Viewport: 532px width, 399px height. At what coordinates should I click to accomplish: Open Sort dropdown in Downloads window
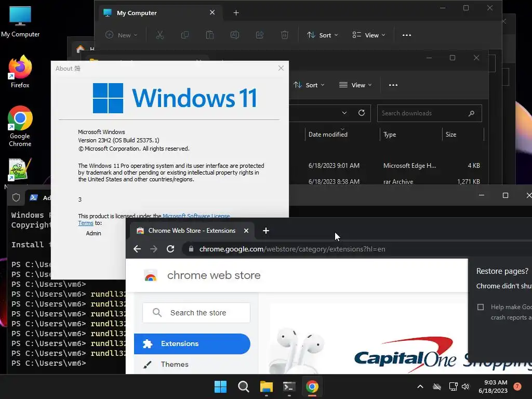(x=309, y=85)
